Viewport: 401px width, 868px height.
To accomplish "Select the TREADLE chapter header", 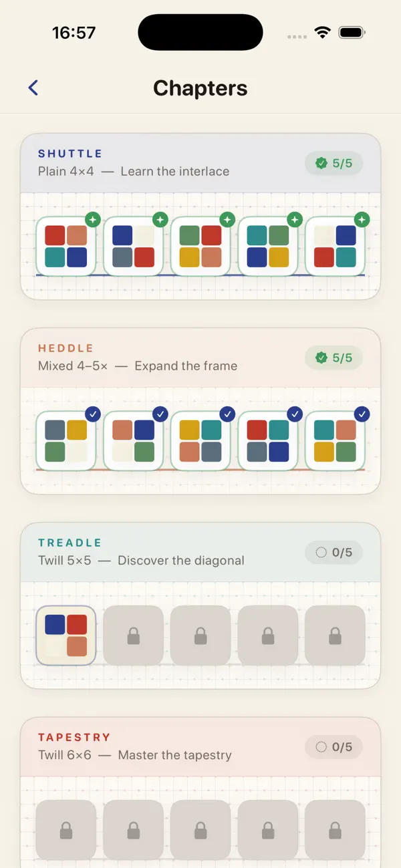I will click(x=200, y=553).
